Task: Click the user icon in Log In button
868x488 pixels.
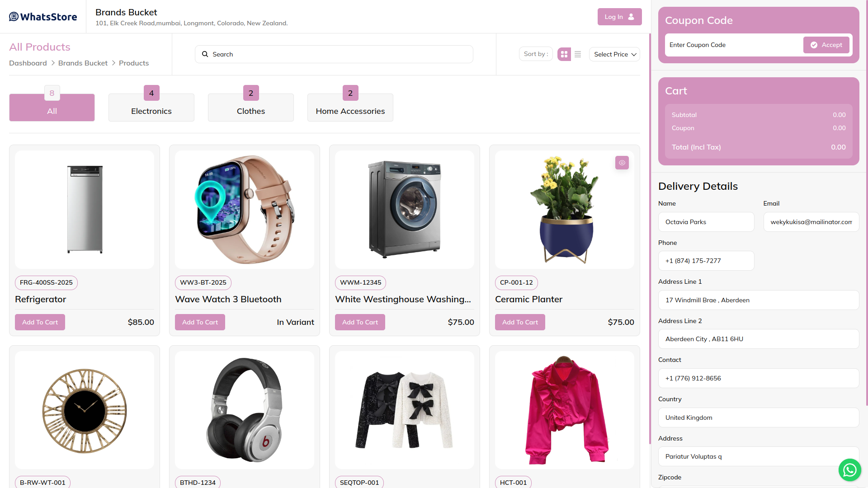Action: 631,17
